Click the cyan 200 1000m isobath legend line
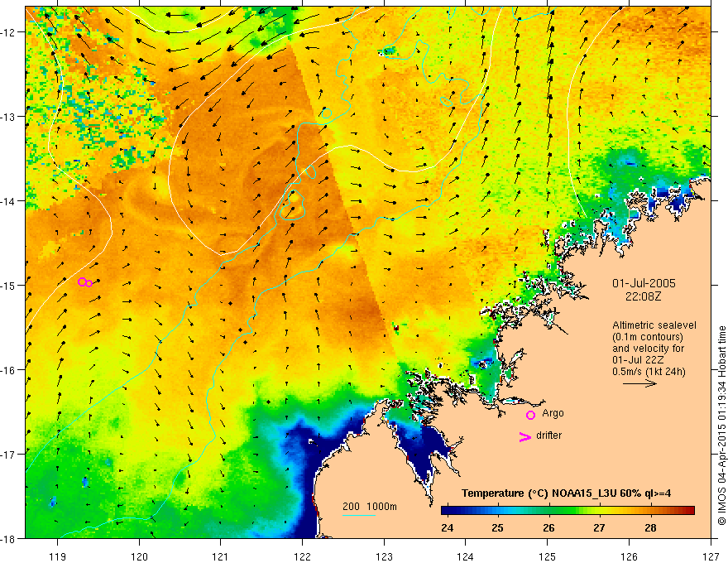The height and width of the screenshot is (563, 728). click(359, 515)
